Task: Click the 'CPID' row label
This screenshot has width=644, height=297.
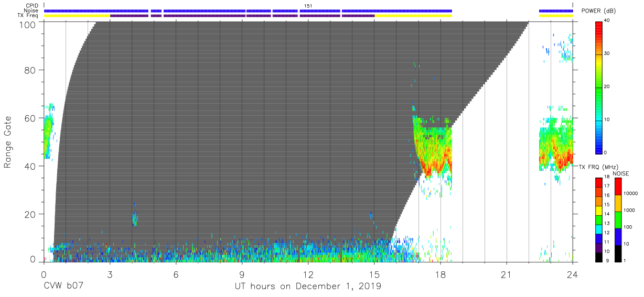Action: click(31, 5)
